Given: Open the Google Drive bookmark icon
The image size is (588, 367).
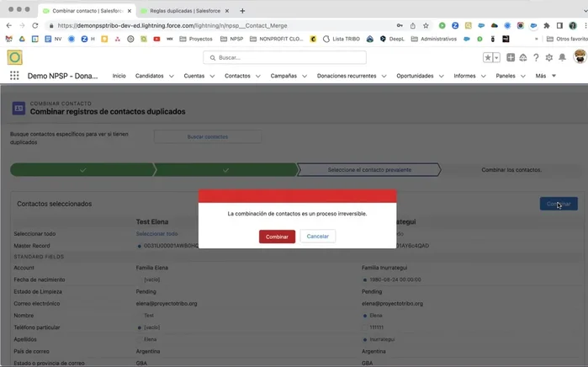Looking at the screenshot, I should click(22, 39).
